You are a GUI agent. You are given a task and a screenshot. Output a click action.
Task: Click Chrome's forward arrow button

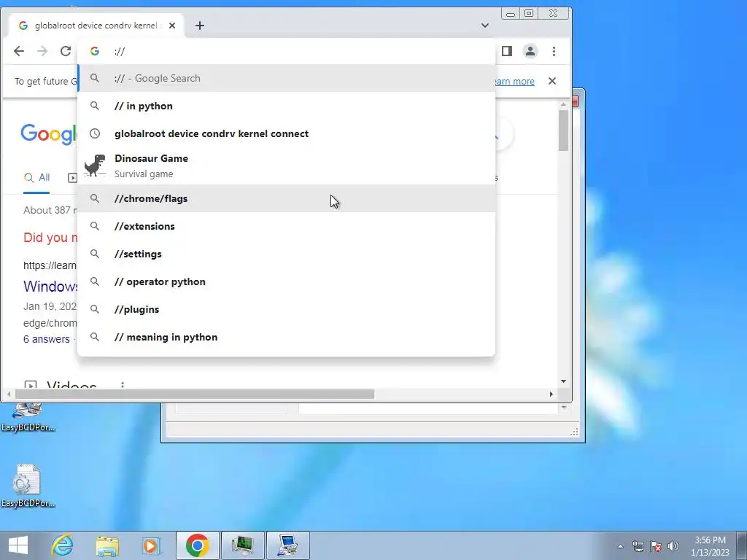pyautogui.click(x=42, y=51)
